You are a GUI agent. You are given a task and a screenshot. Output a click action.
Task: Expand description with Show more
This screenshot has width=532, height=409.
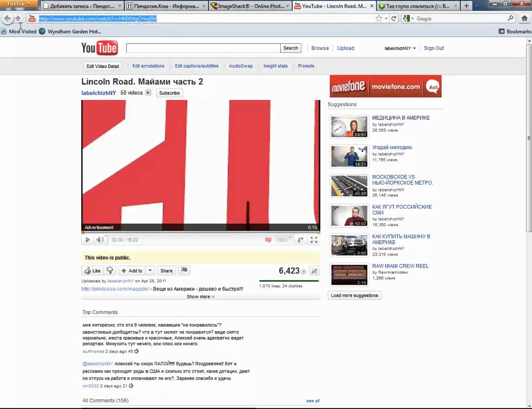(200, 297)
